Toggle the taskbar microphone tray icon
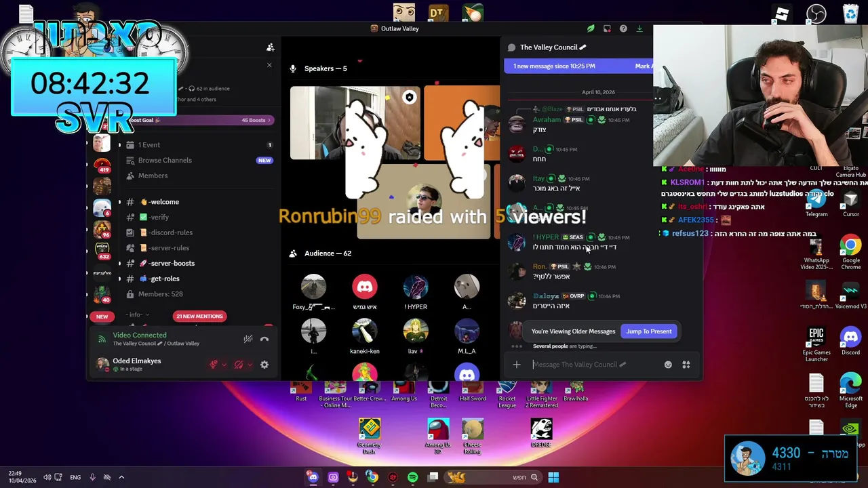The image size is (868, 488). [92, 477]
